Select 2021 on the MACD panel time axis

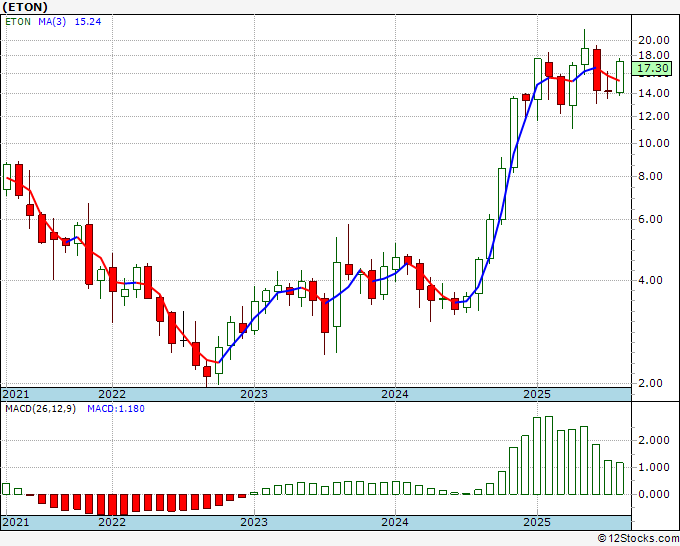tap(16, 522)
